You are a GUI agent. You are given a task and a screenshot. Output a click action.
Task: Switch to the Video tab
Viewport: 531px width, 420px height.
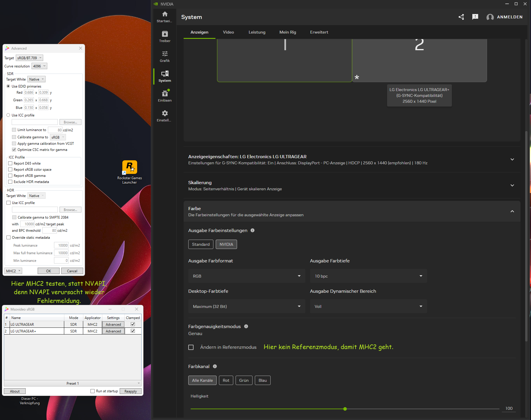228,32
